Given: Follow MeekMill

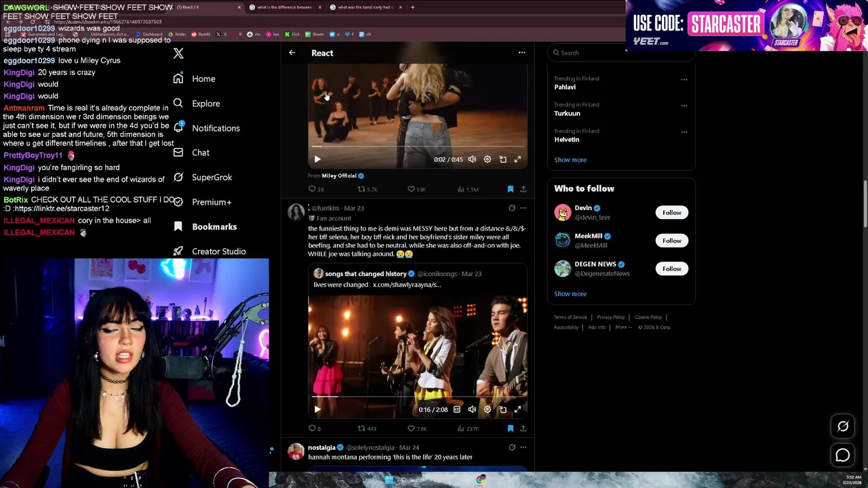Looking at the screenshot, I should pos(671,241).
